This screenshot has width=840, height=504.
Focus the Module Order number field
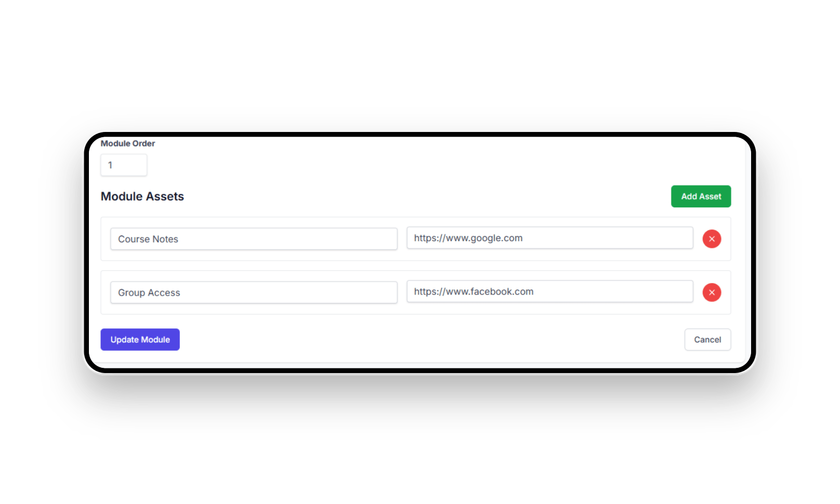coord(124,165)
